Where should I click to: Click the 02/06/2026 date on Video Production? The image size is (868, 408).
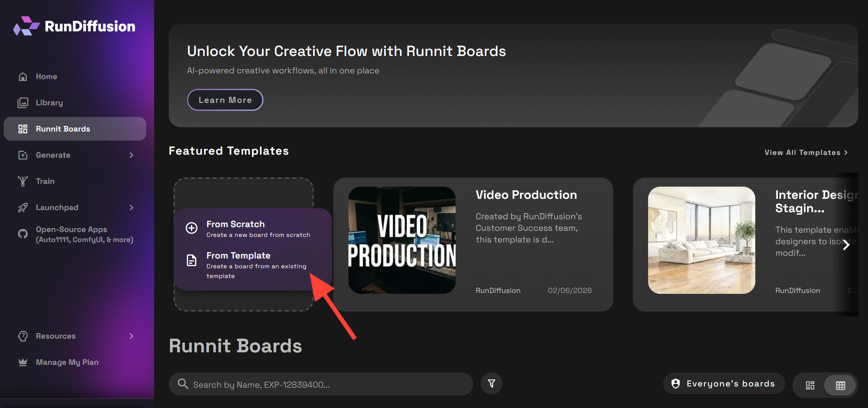pos(569,290)
